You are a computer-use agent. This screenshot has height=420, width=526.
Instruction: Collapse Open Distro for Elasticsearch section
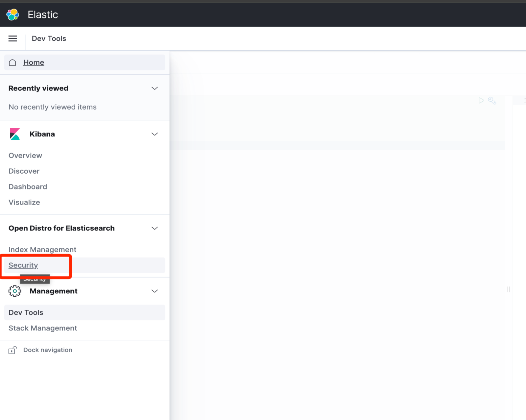point(155,228)
